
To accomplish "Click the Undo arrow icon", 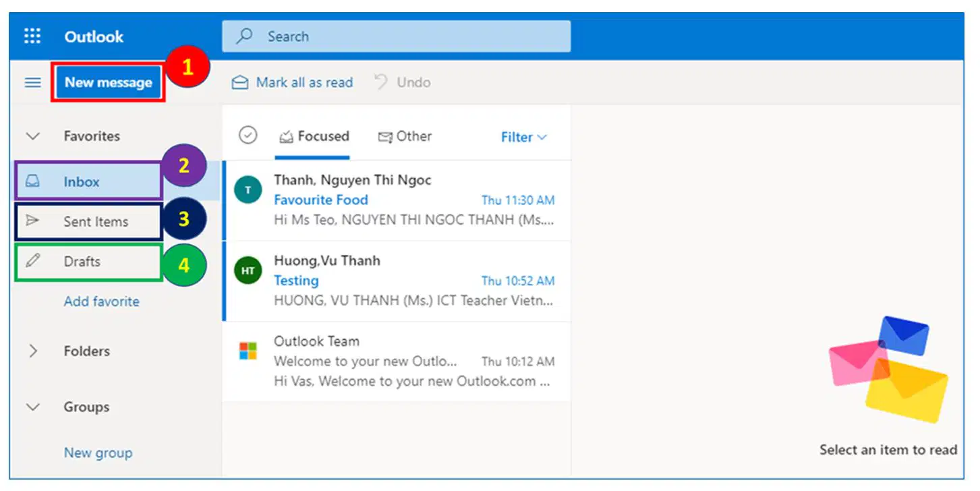I will [381, 82].
